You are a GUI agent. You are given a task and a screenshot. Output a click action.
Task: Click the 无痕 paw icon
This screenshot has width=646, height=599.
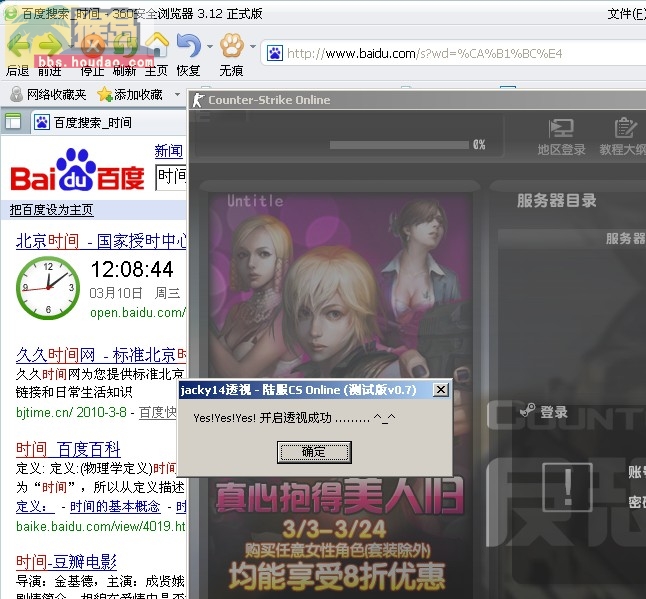232,45
